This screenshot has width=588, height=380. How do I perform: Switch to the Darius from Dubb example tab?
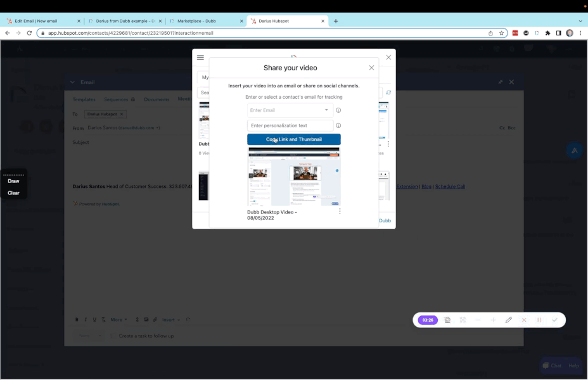tap(124, 21)
